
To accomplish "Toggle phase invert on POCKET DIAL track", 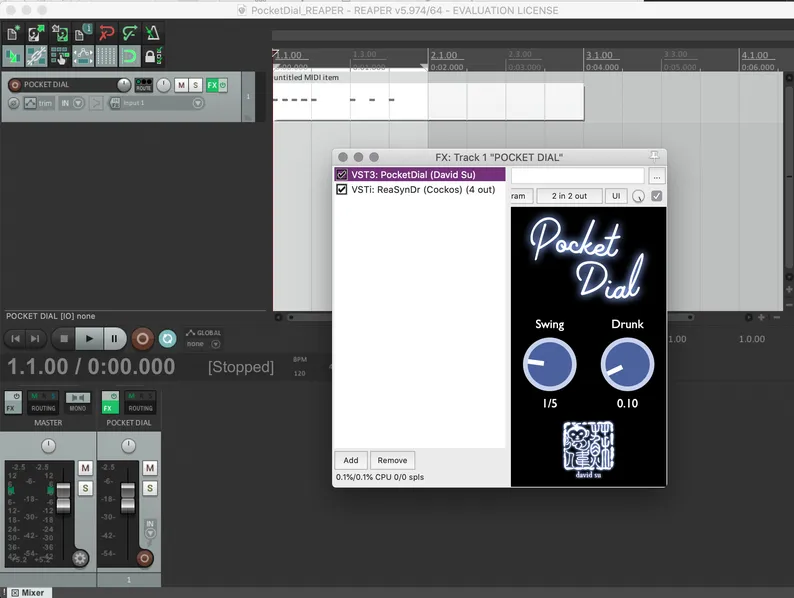I will tap(14, 103).
